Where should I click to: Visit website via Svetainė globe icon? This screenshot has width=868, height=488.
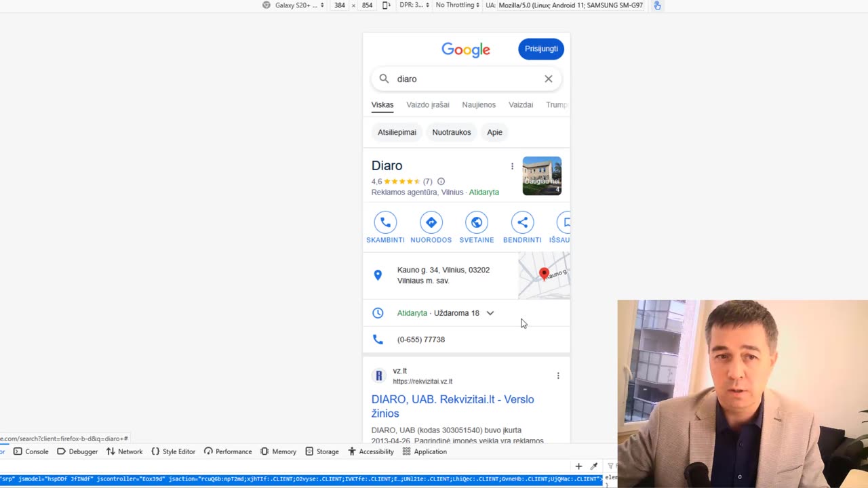click(477, 222)
